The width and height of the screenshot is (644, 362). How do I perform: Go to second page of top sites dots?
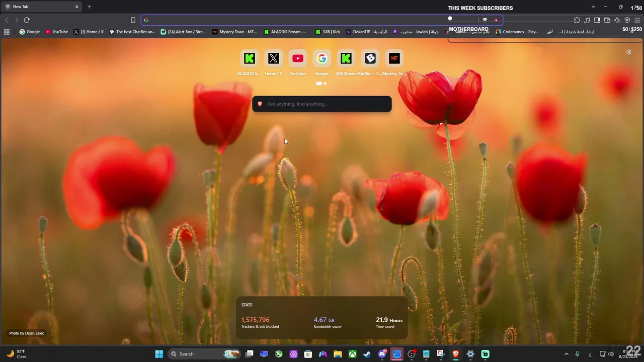[325, 83]
